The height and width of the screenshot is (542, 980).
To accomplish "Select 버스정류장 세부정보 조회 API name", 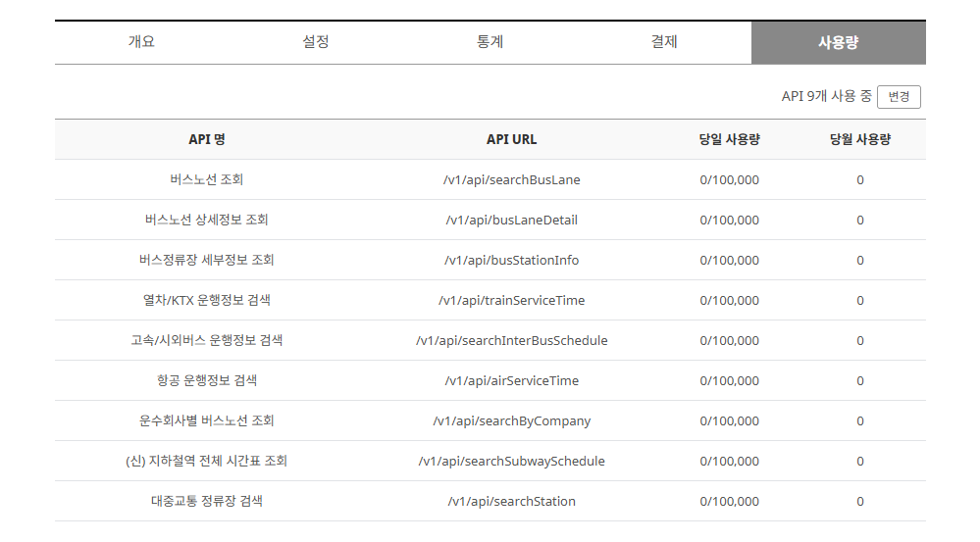I will click(207, 260).
